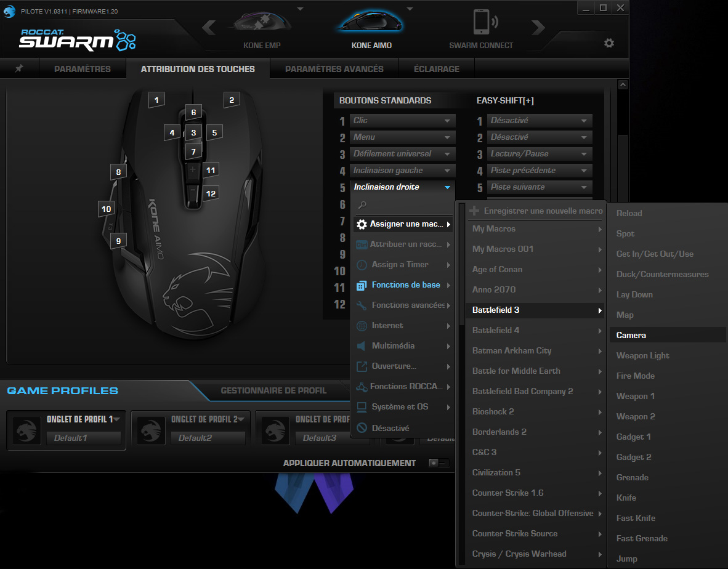728x569 pixels.
Task: Go to the previous device with left arrow
Action: (x=209, y=28)
